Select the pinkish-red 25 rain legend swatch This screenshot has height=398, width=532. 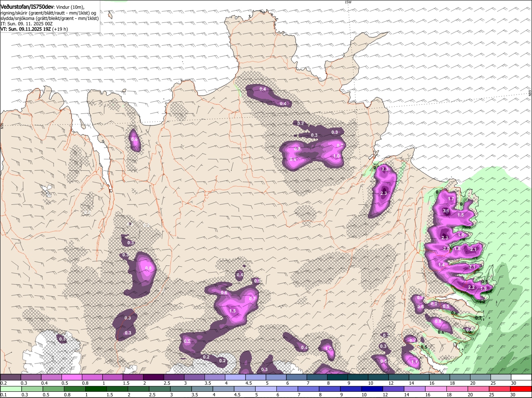500,389
